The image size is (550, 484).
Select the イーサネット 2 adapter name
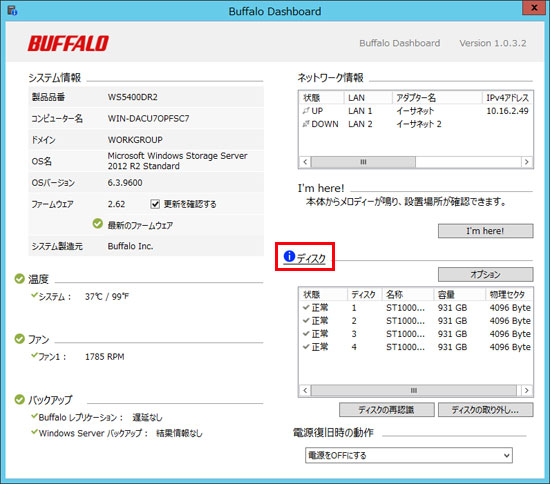(419, 124)
